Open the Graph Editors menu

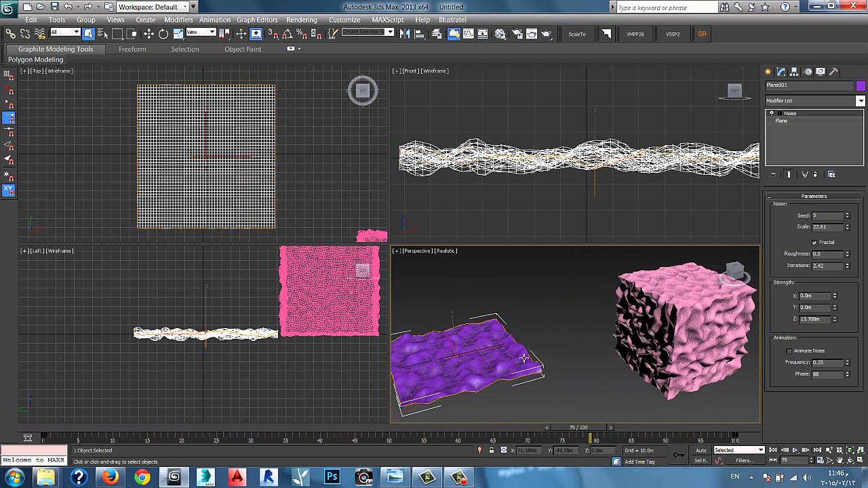(257, 20)
